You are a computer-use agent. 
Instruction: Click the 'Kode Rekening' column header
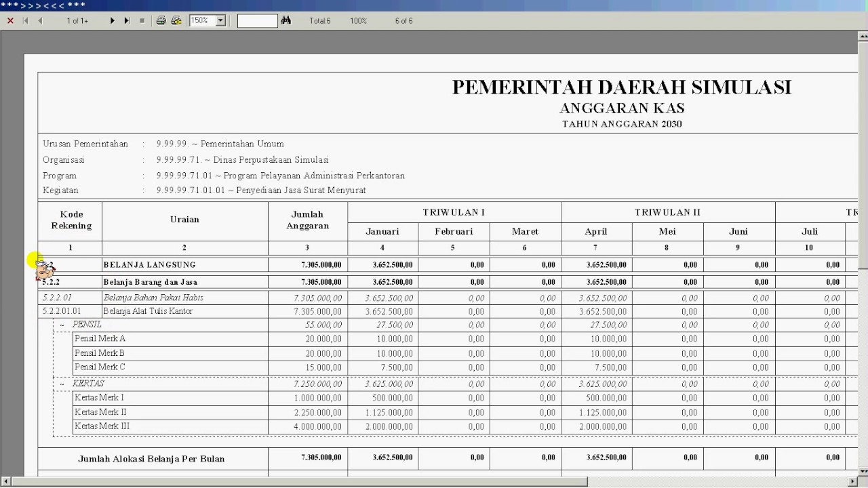click(x=71, y=220)
